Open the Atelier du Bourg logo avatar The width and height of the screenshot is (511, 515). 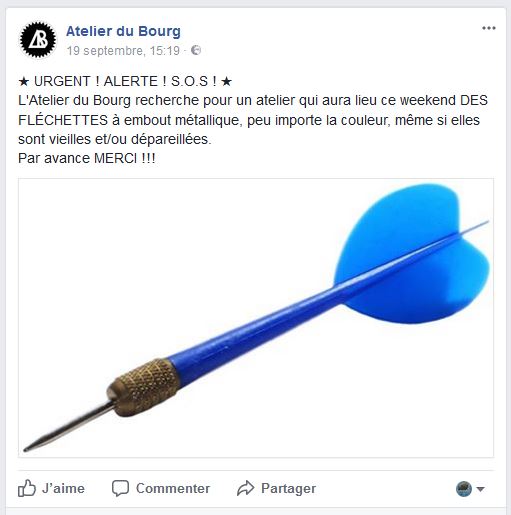point(38,40)
